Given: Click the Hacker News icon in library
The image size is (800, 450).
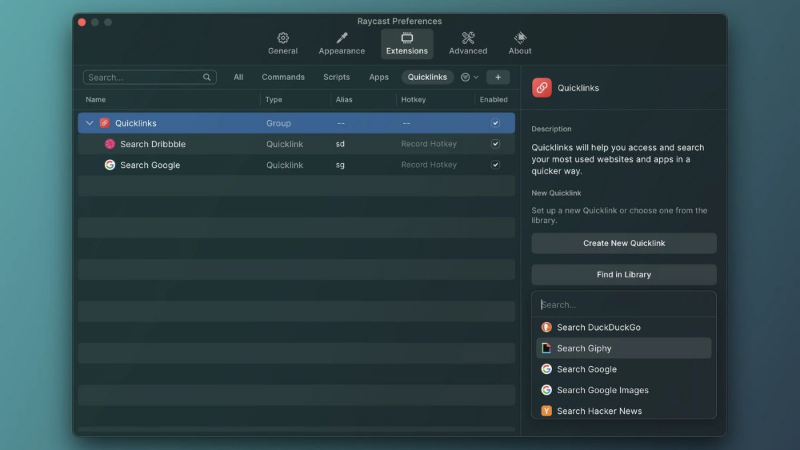Looking at the screenshot, I should coord(546,411).
